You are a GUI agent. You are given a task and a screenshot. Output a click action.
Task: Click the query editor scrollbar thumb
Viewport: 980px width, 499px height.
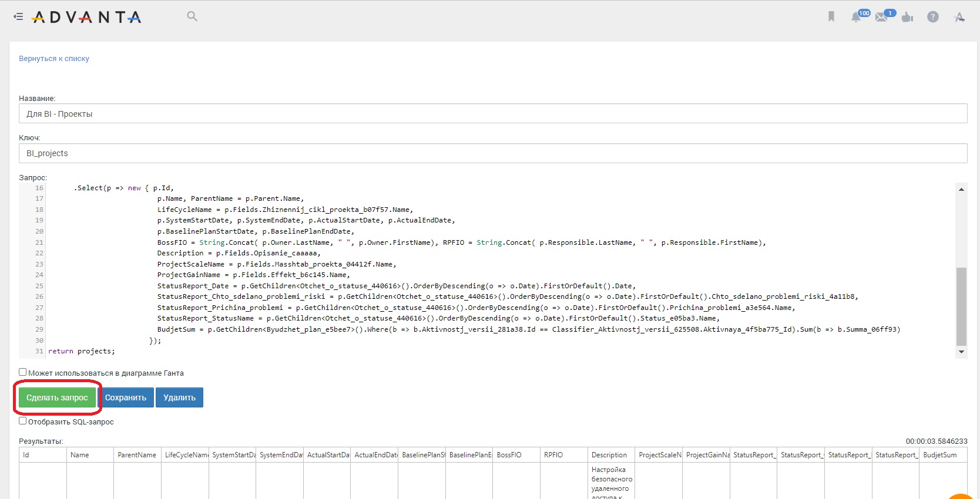point(961,306)
